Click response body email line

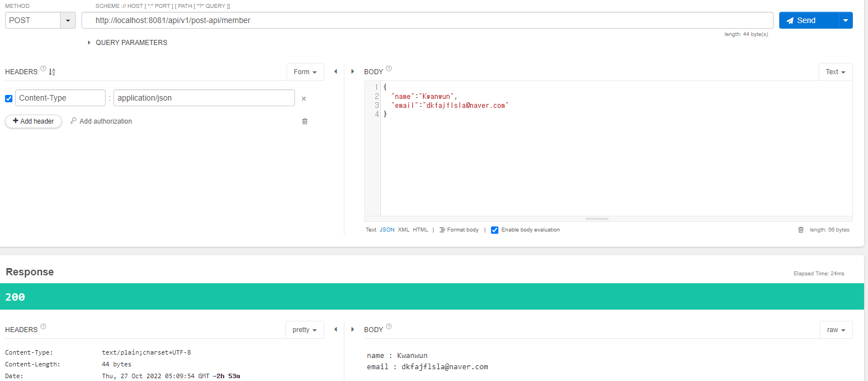(x=428, y=367)
